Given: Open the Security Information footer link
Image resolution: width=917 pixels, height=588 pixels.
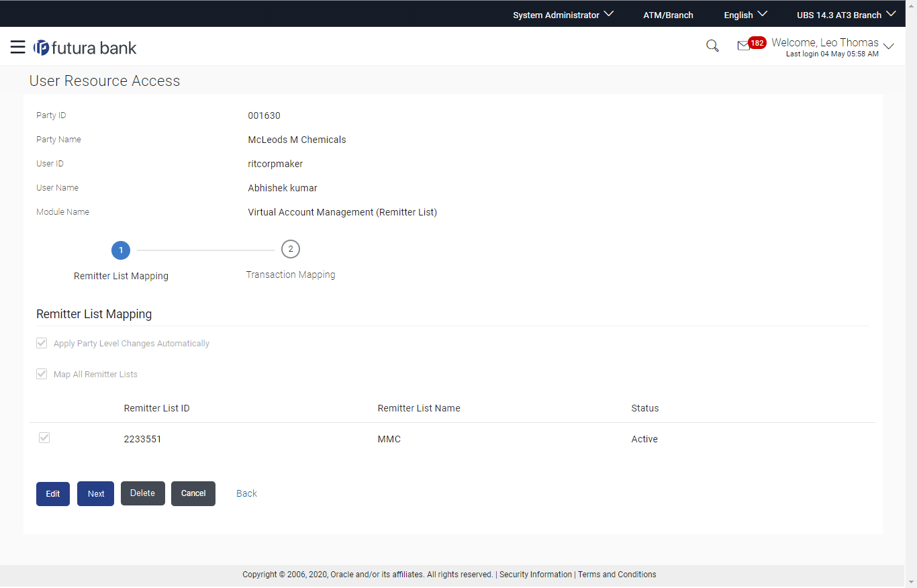Looking at the screenshot, I should (536, 575).
